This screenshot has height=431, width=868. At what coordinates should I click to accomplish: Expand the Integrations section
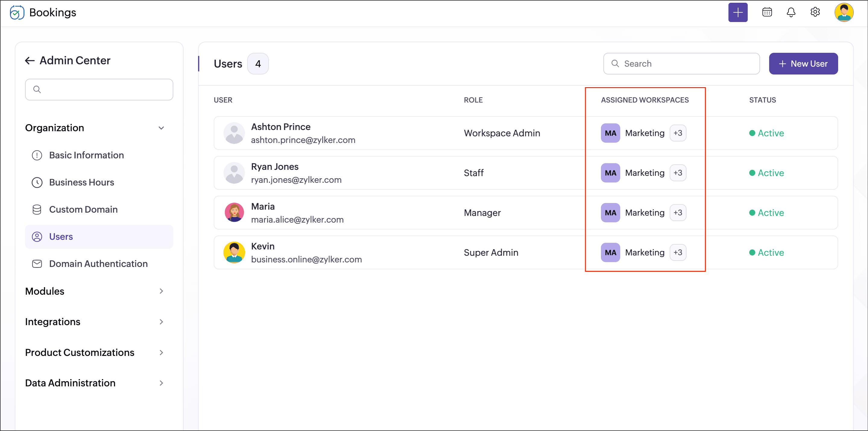[161, 322]
